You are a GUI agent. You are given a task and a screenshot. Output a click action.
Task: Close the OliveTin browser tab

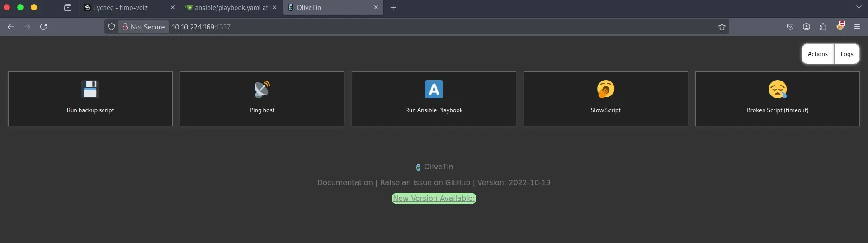(376, 8)
